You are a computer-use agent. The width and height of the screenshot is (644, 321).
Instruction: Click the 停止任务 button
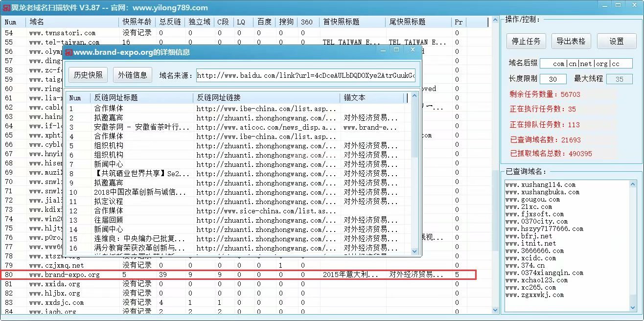(x=526, y=41)
